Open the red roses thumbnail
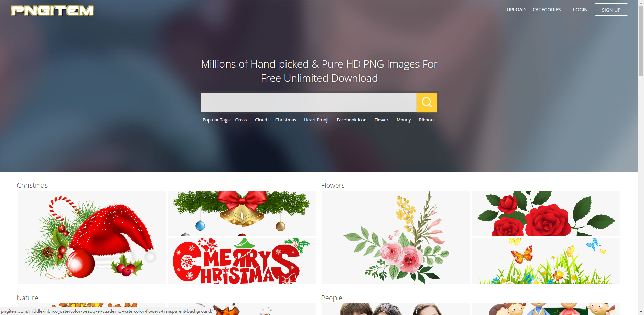 click(546, 213)
